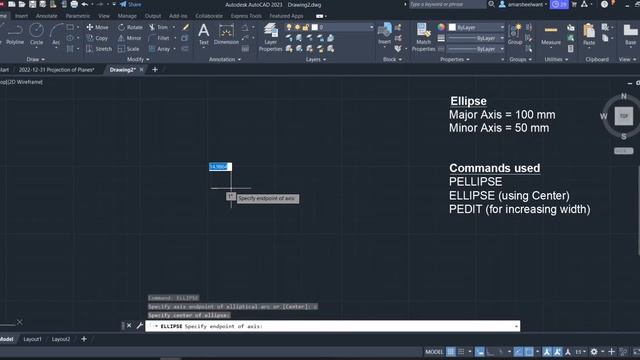
Task: Toggle auto-scale annotation in status bar
Action: (x=558, y=352)
